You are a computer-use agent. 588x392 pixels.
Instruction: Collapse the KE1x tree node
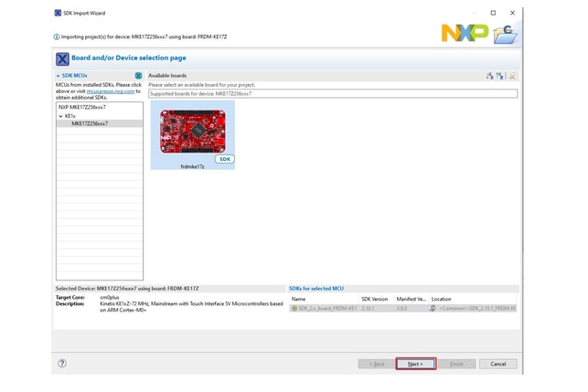coord(61,116)
